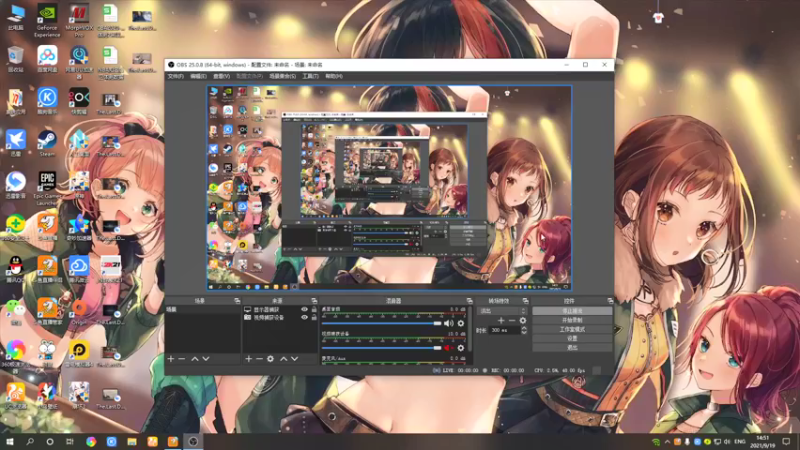This screenshot has height=450, width=800.
Task: Open the 编辑(E) menu
Action: click(198, 76)
